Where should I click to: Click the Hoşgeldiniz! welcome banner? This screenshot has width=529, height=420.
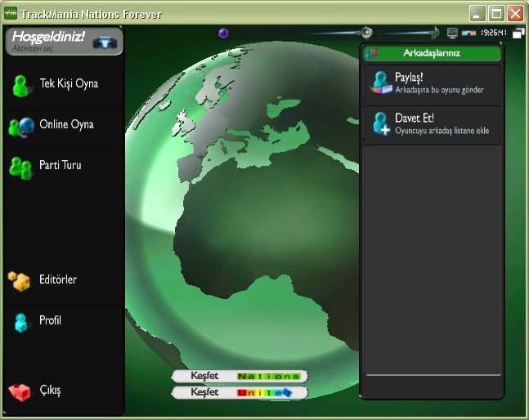click(64, 42)
